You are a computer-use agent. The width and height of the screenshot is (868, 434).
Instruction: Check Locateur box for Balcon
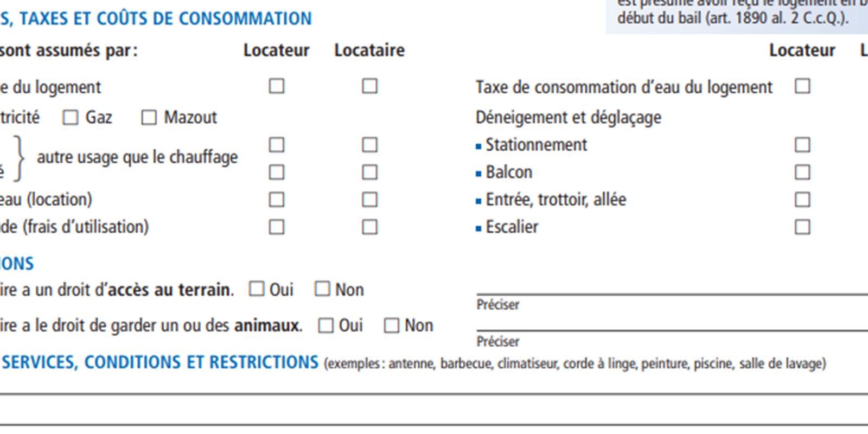802,173
